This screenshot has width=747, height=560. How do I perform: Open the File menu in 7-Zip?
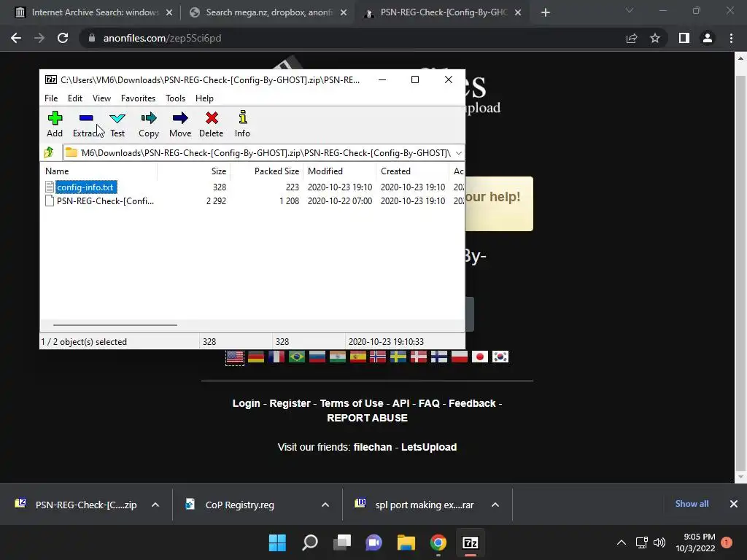[x=51, y=98]
